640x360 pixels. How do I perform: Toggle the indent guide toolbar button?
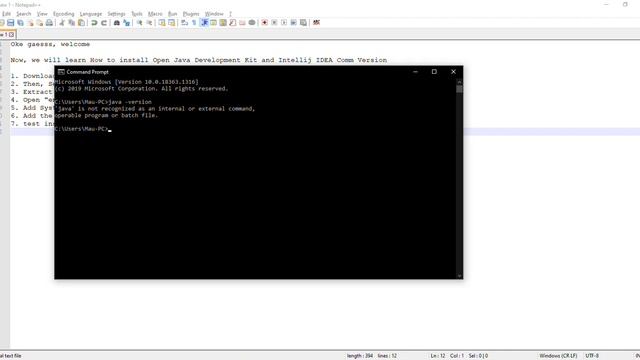coord(204,23)
